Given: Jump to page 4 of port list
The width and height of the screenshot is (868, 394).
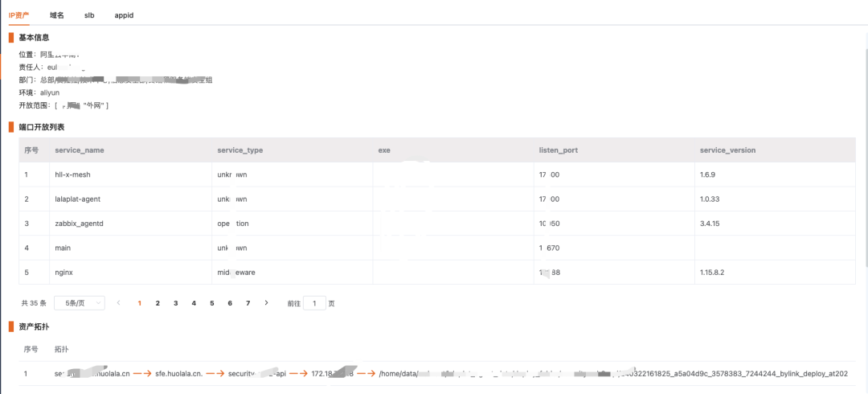Looking at the screenshot, I should 194,303.
